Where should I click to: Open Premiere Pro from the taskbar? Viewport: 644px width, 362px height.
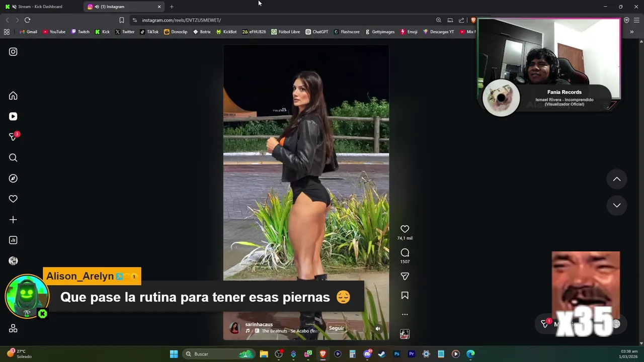411,354
